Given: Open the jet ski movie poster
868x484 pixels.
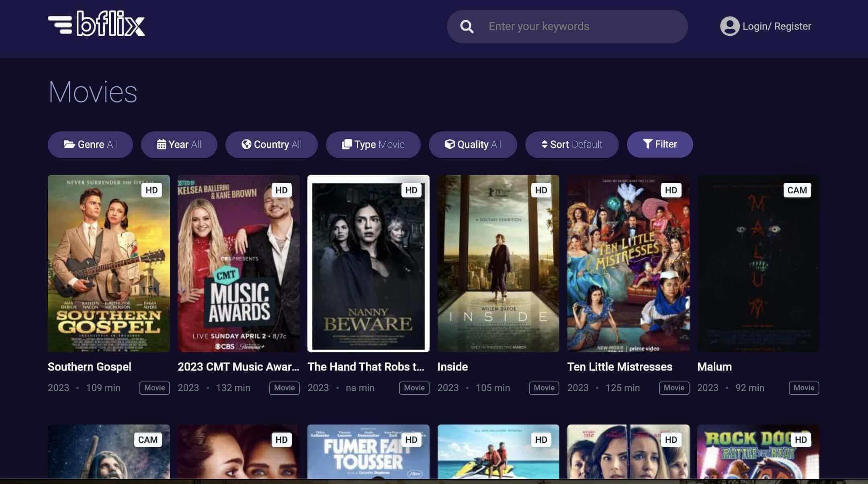Looking at the screenshot, I should tap(498, 452).
